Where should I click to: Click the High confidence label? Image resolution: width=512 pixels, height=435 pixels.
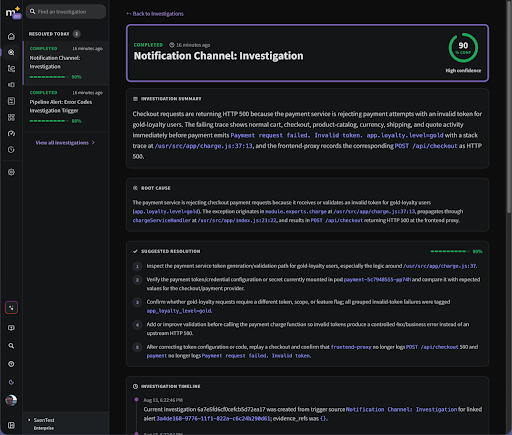(463, 71)
